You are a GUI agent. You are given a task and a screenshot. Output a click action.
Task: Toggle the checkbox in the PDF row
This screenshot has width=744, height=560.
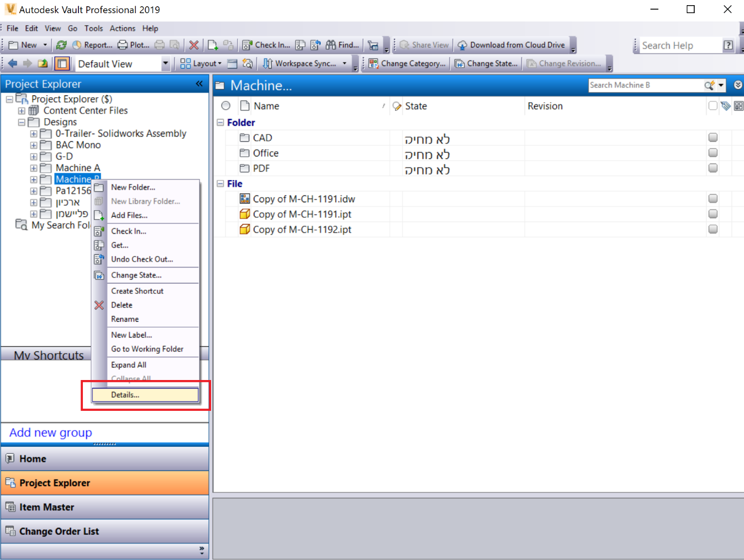[x=713, y=168]
